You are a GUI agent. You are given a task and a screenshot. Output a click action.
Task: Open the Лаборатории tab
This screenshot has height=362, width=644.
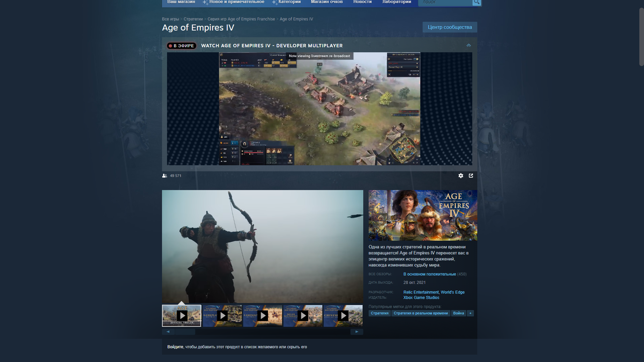(x=396, y=2)
